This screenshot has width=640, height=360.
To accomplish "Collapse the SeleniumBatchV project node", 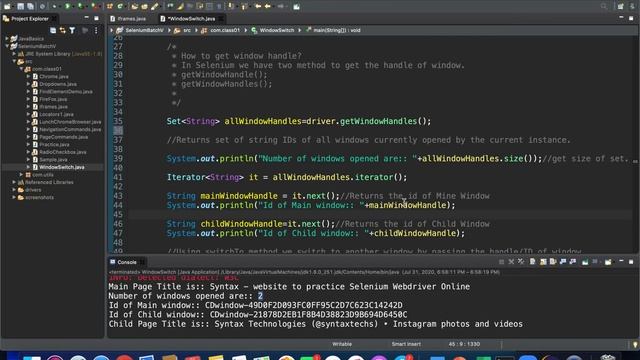I will click(x=7, y=46).
